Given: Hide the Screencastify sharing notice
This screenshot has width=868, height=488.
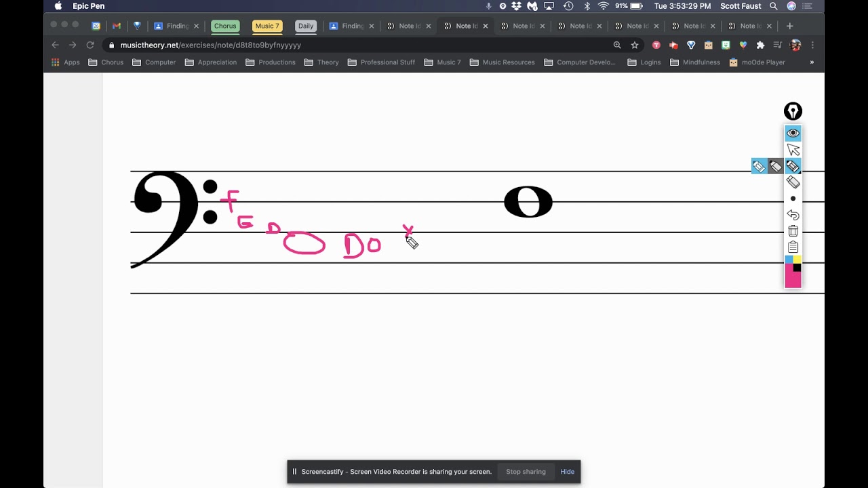Looking at the screenshot, I should [568, 472].
